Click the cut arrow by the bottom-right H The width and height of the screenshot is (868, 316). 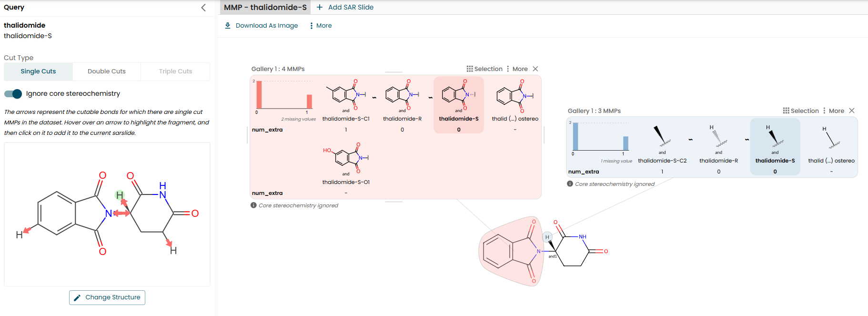pos(169,242)
